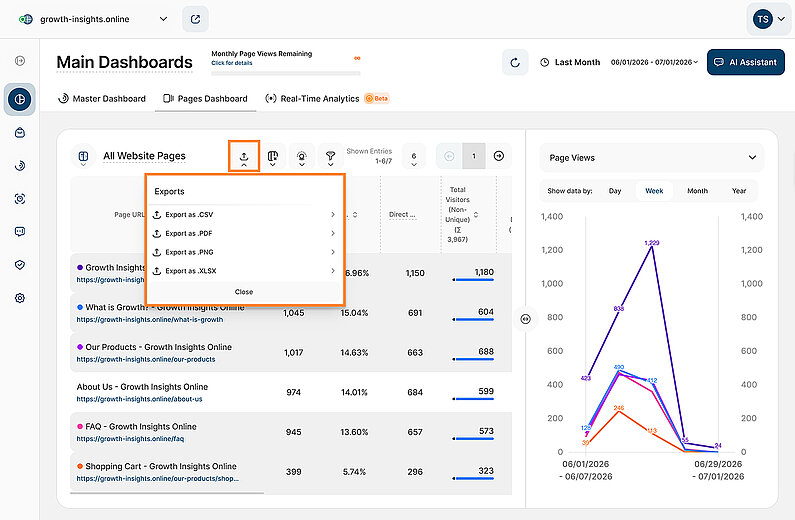795x520 pixels.
Task: Show data by Month
Action: pyautogui.click(x=697, y=191)
